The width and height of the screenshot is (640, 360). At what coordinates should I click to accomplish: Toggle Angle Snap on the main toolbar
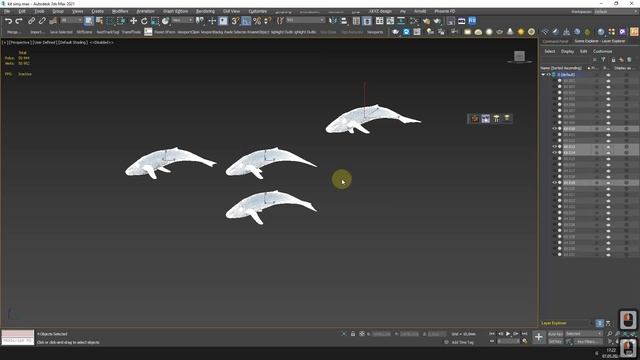tap(246, 21)
